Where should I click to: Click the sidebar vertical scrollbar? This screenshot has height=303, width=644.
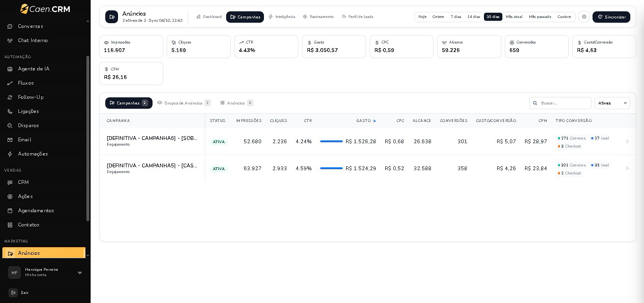tap(88, 139)
